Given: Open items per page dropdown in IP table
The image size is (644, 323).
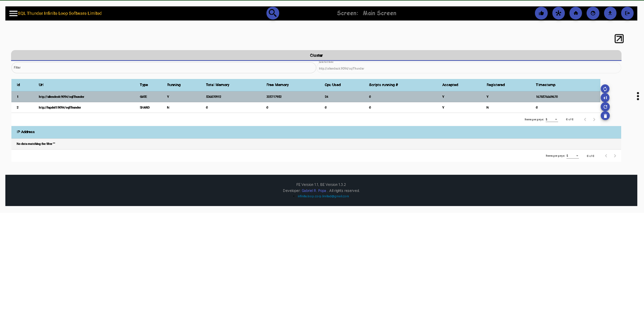Looking at the screenshot, I should point(572,156).
